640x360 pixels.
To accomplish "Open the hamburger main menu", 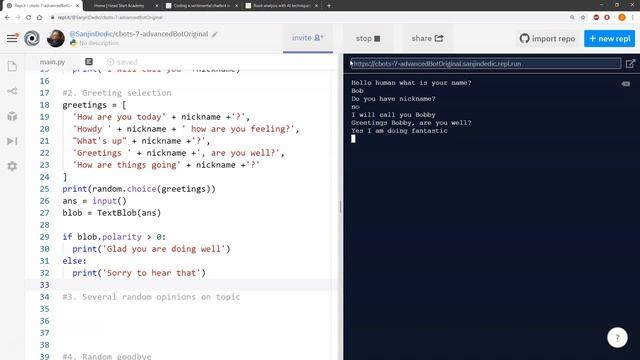I will point(12,38).
